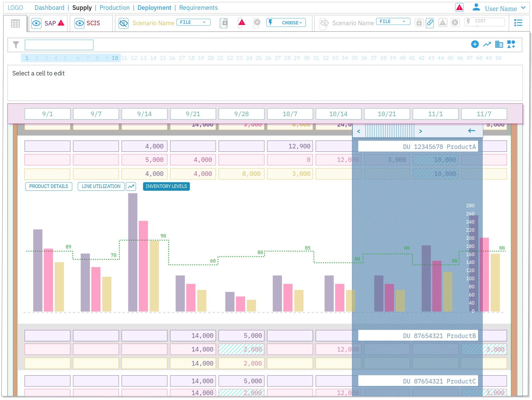Toggle SAP visibility eye icon
Screen dimensions: 532x400
pyautogui.click(x=36, y=23)
